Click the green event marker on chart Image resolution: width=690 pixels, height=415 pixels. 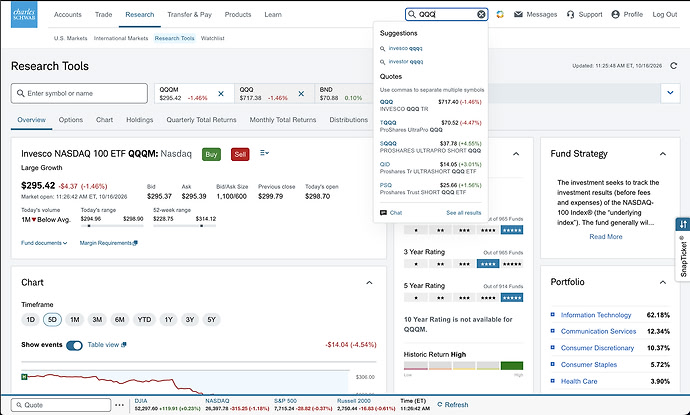coord(25,377)
